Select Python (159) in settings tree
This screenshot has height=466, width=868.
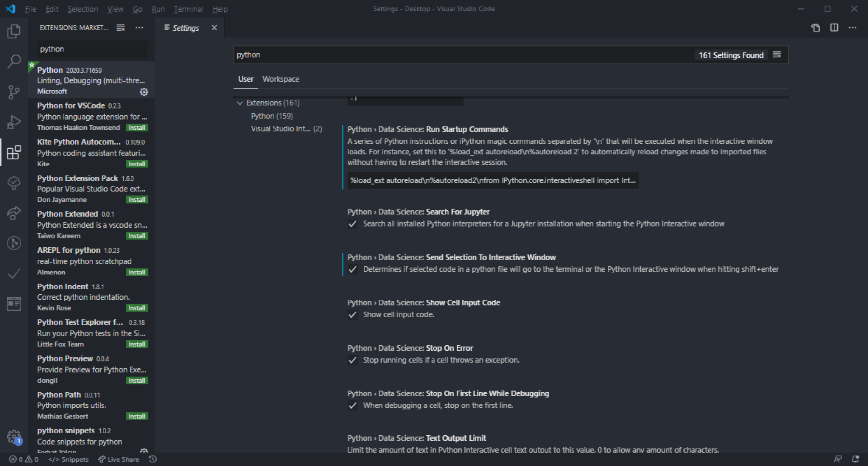[x=271, y=116]
